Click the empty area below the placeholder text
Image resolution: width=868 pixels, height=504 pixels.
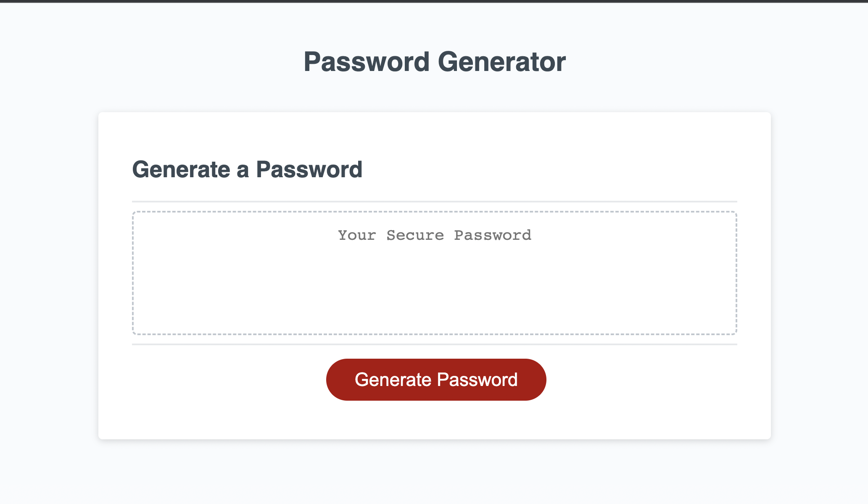[x=435, y=294]
